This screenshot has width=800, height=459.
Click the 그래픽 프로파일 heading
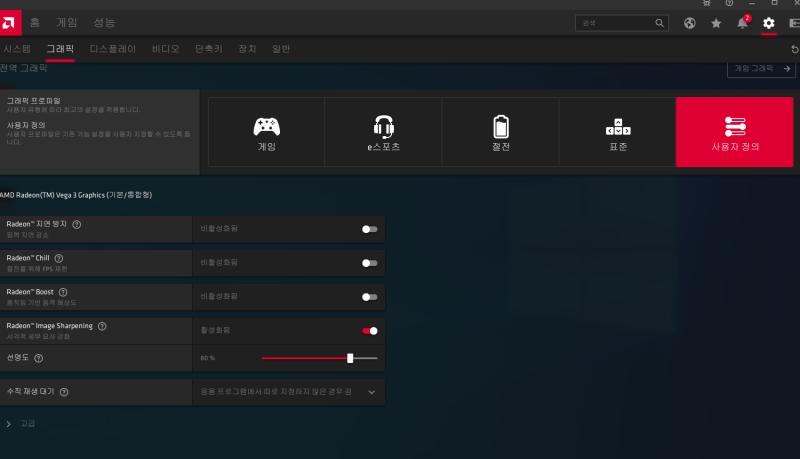(x=33, y=101)
